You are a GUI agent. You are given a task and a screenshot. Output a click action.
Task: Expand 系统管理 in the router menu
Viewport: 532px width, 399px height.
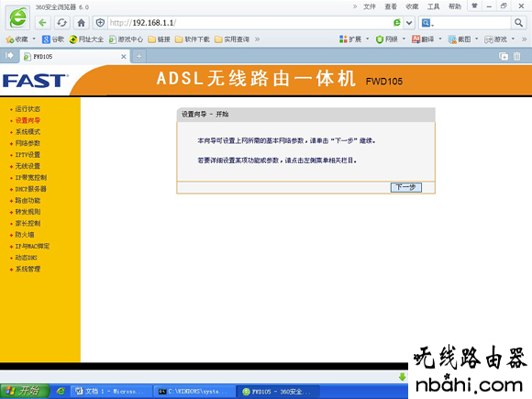(x=28, y=269)
